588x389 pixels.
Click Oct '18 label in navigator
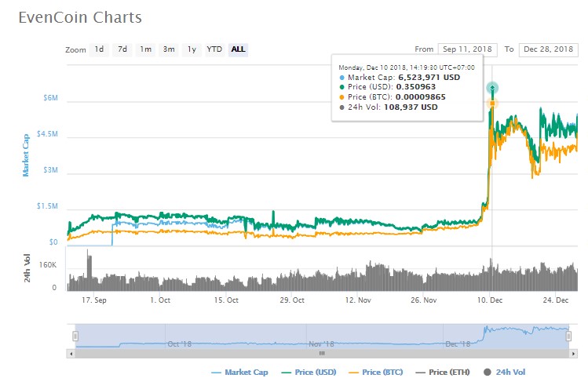[x=179, y=344]
